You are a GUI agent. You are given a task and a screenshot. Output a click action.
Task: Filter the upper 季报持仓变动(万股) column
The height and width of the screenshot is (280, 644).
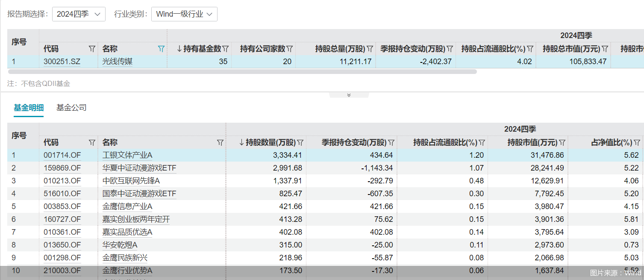pos(450,49)
